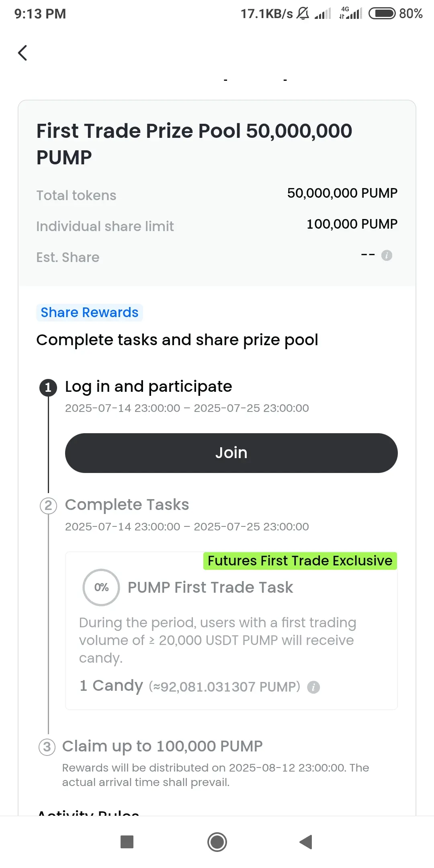
Task: Tap the battery indicator in status bar
Action: click(x=382, y=14)
